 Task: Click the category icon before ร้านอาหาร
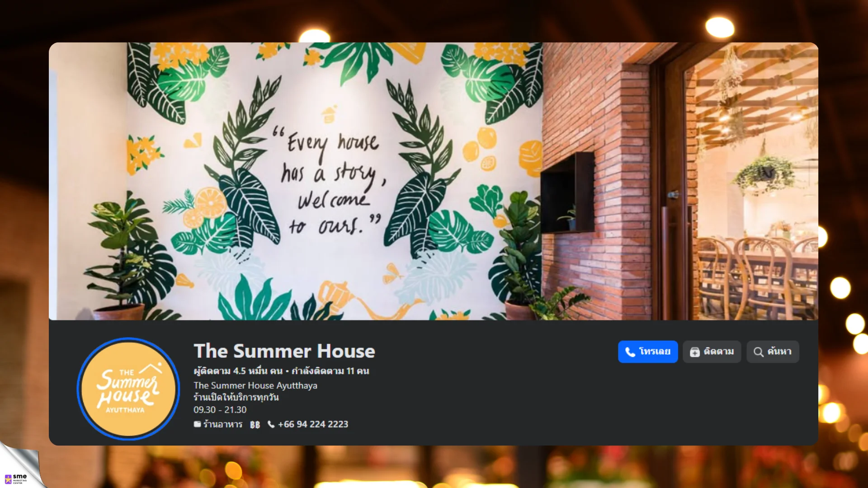(197, 424)
